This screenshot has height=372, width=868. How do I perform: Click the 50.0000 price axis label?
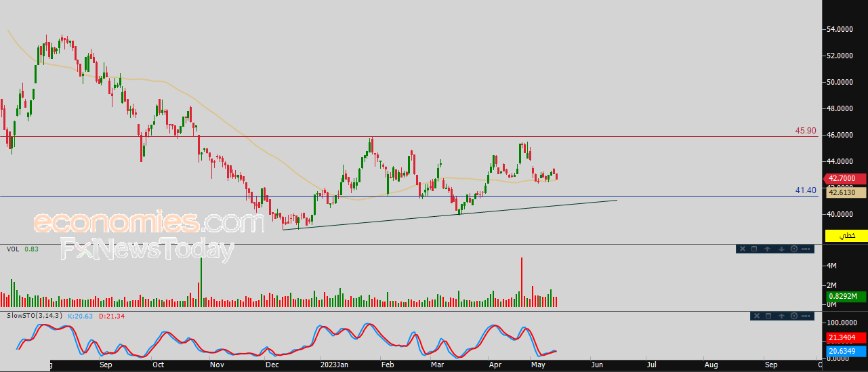(840, 82)
